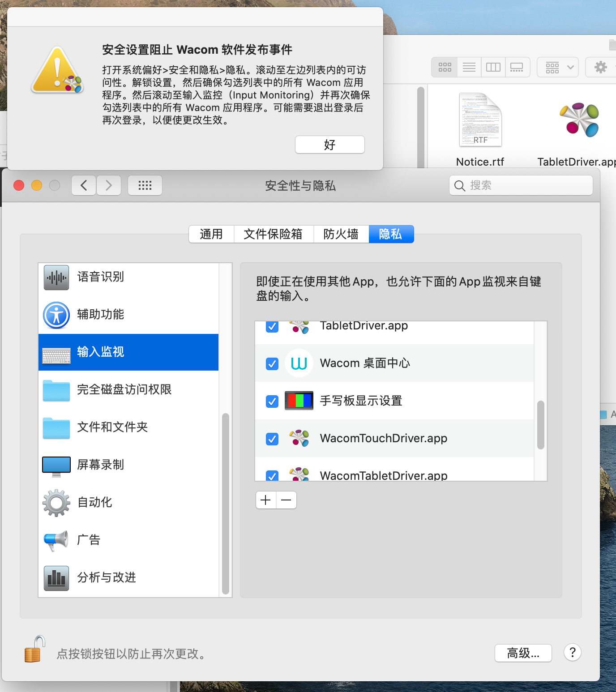Click the 手写板显示设置 row label

pos(361,401)
